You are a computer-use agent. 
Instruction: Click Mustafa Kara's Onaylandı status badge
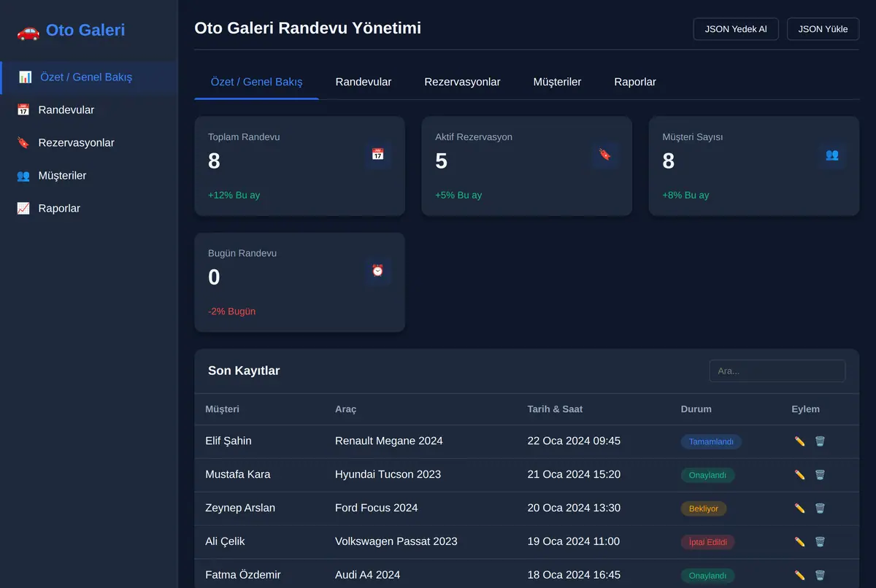click(707, 475)
